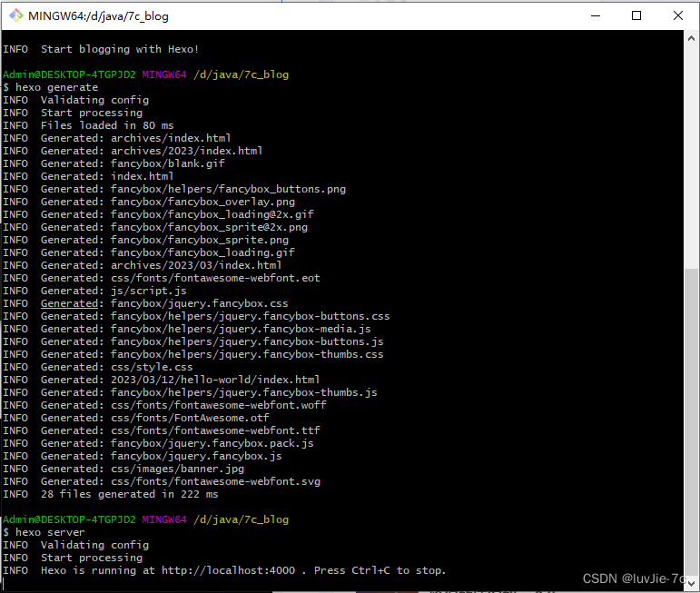The height and width of the screenshot is (593, 700).
Task: Click the window title 'MINGW64:/d/java/7c_blog'
Action: pos(98,16)
